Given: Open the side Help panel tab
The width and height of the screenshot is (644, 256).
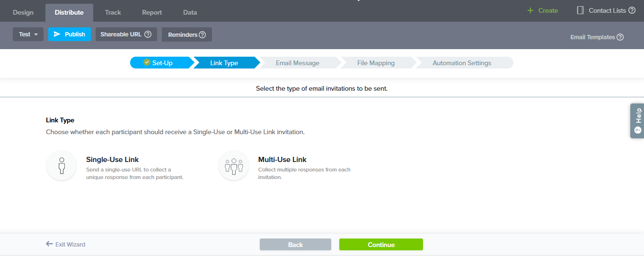Looking at the screenshot, I should click(x=637, y=120).
